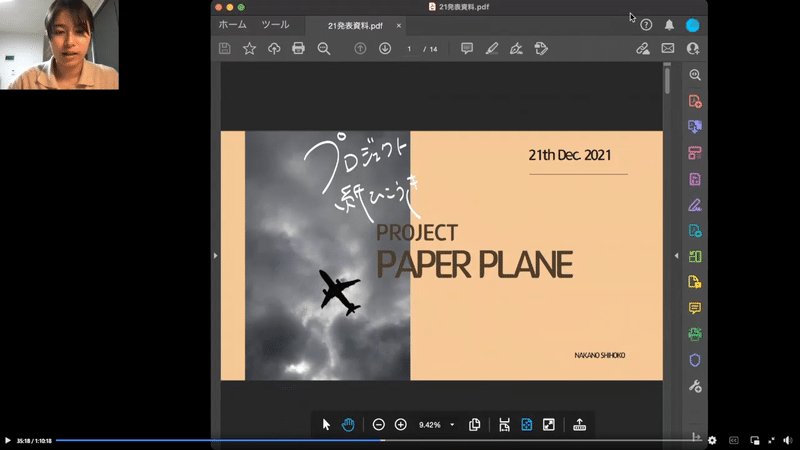Activate the hand pan tool

[348, 424]
